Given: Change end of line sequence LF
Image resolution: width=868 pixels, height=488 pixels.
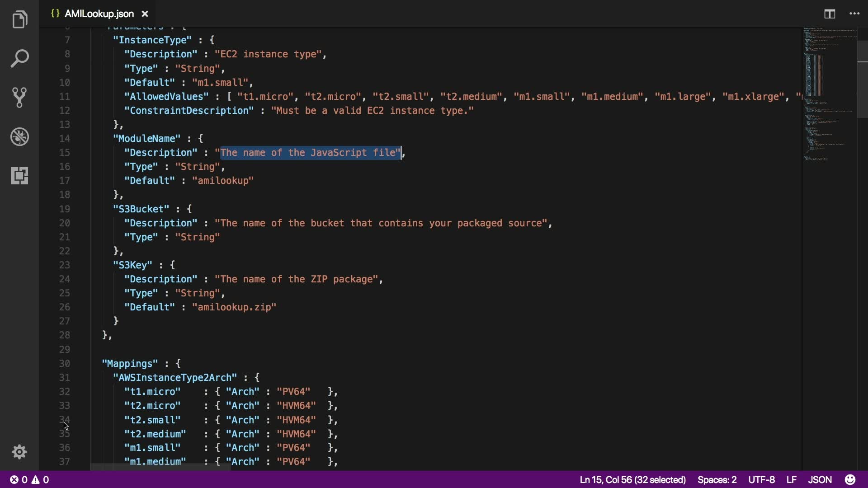Looking at the screenshot, I should [791, 479].
